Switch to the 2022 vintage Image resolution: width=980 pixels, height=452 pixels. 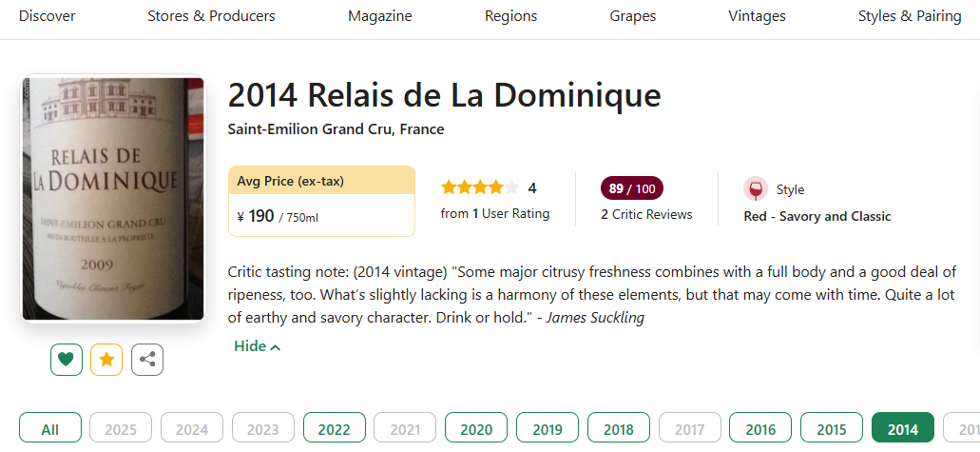coord(334,429)
